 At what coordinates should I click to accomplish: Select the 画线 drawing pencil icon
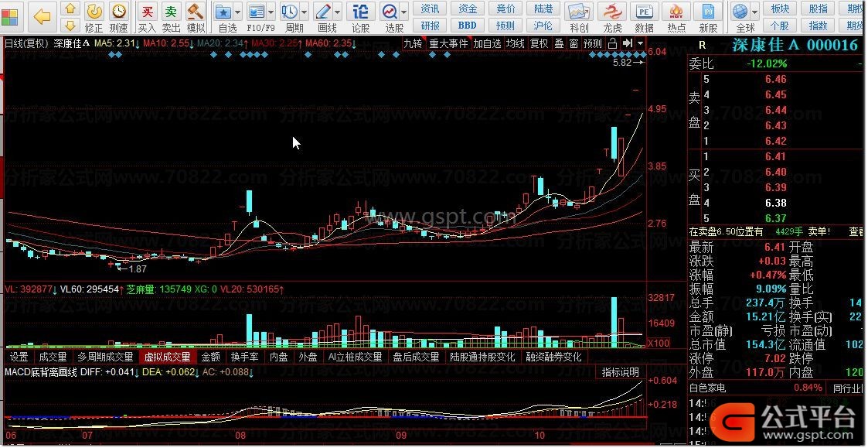click(x=323, y=11)
